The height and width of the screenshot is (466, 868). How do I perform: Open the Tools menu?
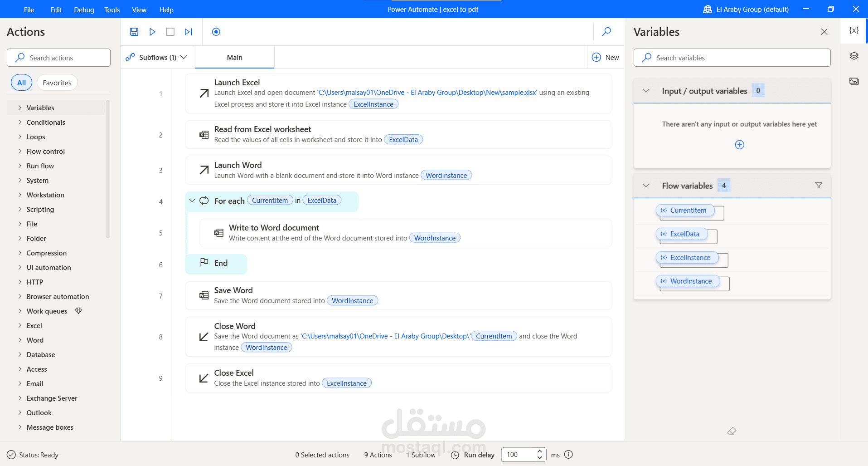pos(112,10)
